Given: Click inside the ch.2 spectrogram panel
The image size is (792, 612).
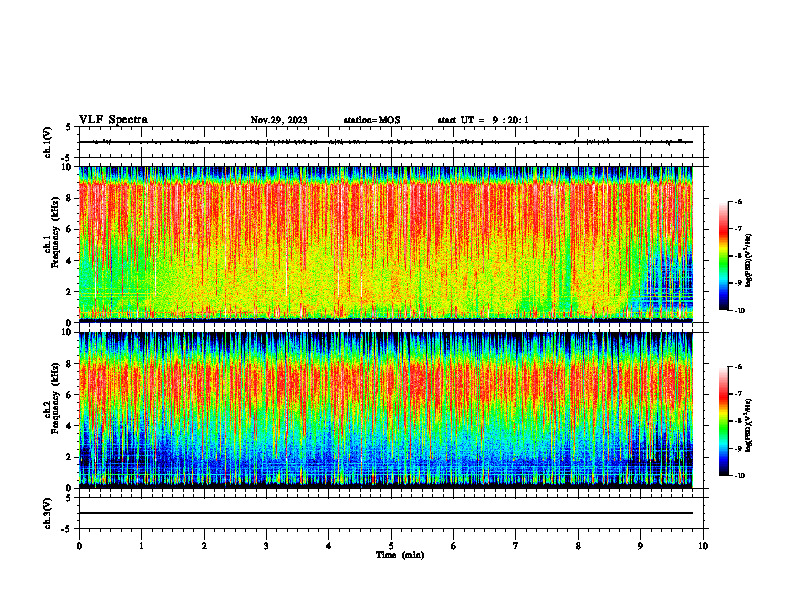Looking at the screenshot, I should click(386, 410).
